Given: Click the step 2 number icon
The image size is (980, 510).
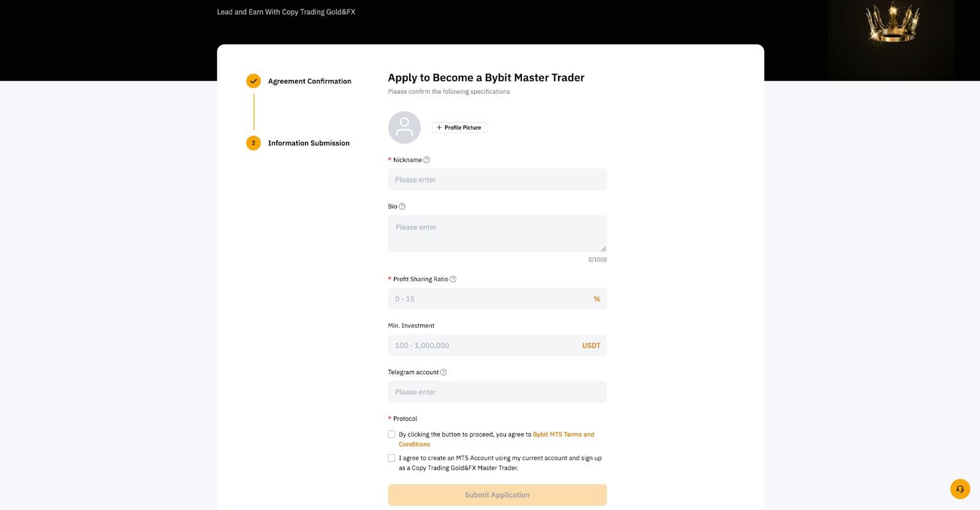Looking at the screenshot, I should 254,143.
